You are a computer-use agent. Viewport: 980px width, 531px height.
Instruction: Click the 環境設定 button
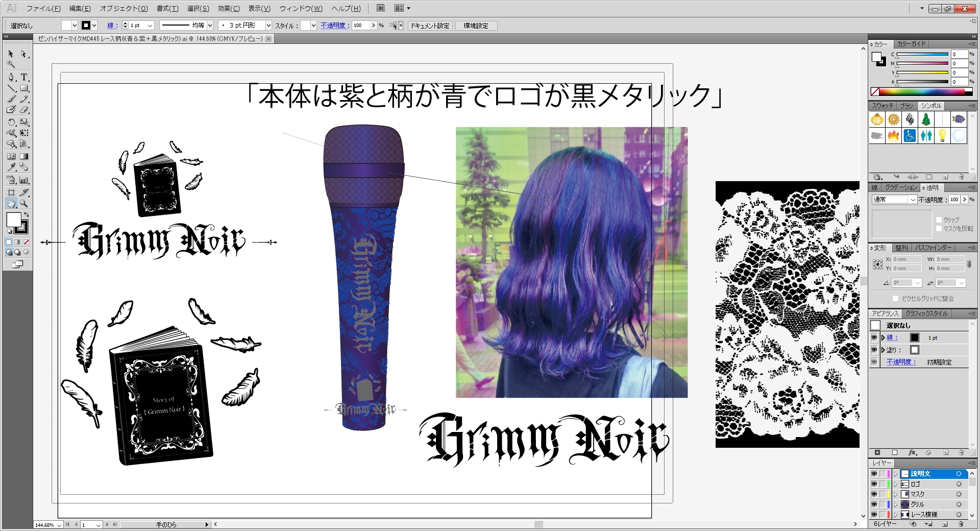coord(476,26)
